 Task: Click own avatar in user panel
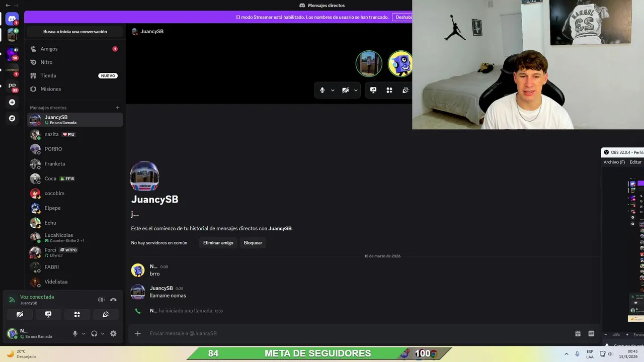pyautogui.click(x=12, y=333)
